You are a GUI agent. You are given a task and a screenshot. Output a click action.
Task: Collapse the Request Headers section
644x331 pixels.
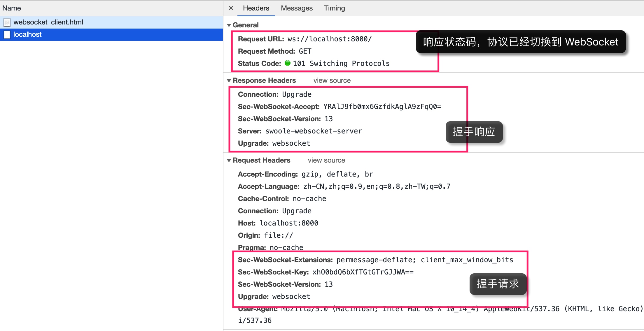pos(229,161)
